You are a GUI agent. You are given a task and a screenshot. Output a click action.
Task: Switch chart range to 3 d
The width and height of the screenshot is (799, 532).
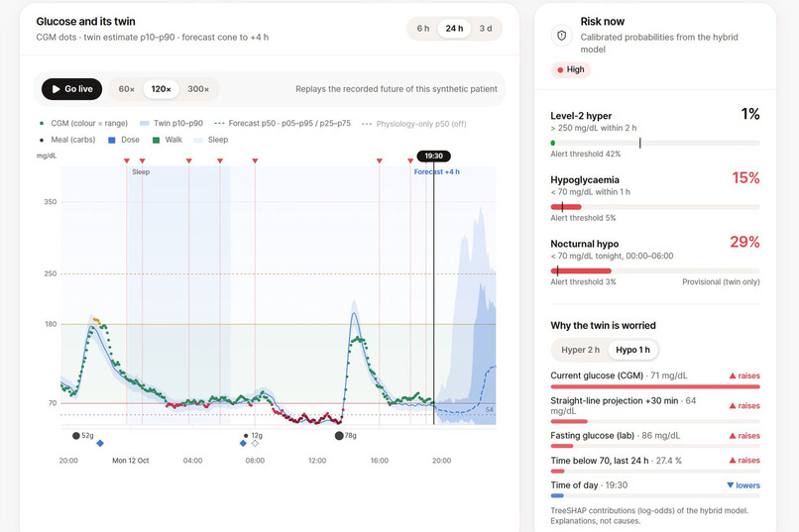[x=486, y=29]
